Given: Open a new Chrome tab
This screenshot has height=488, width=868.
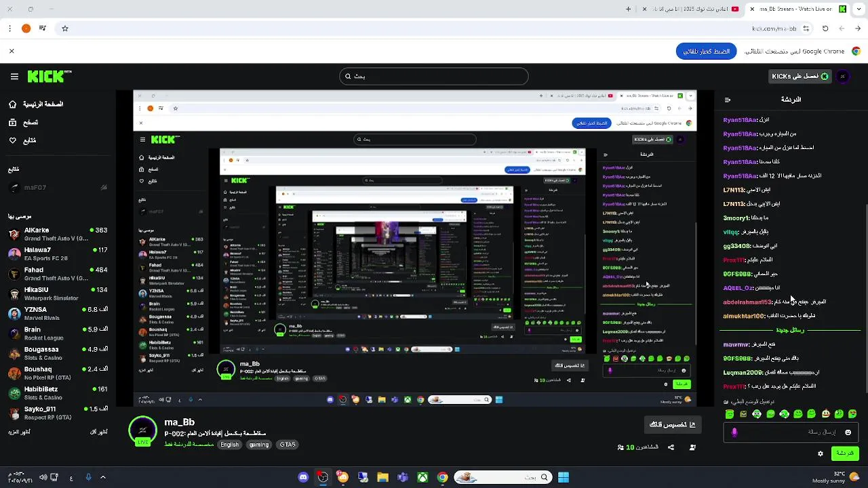Looking at the screenshot, I should pos(628,9).
